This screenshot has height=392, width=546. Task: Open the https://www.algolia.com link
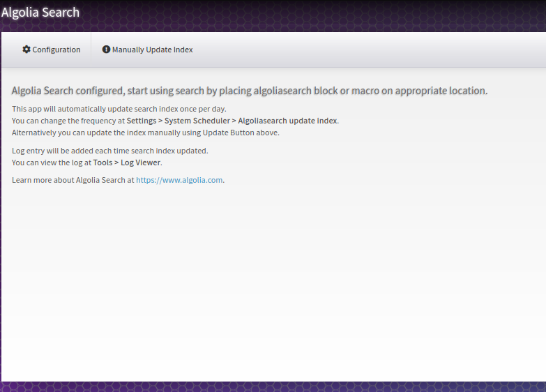pos(179,180)
